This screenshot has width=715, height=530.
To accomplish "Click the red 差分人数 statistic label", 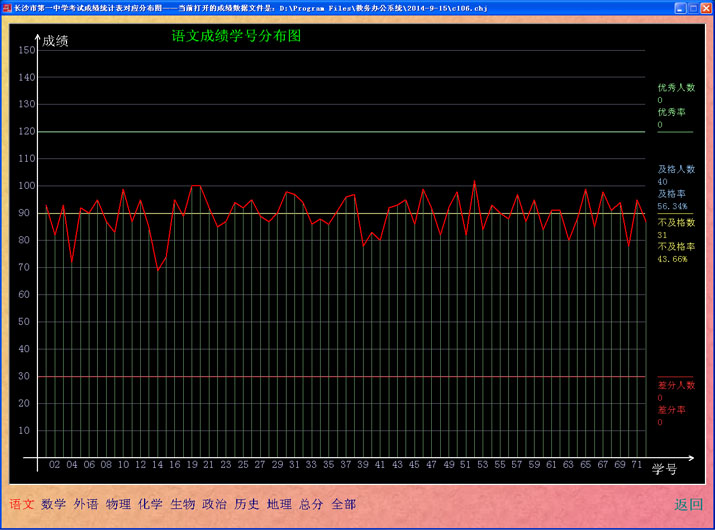I will click(x=676, y=385).
